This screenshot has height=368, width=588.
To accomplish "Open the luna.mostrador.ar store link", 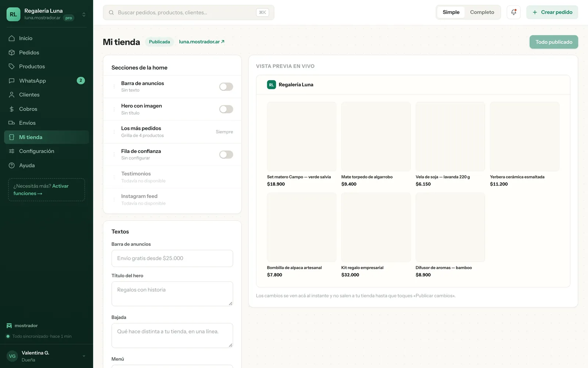I will click(202, 42).
